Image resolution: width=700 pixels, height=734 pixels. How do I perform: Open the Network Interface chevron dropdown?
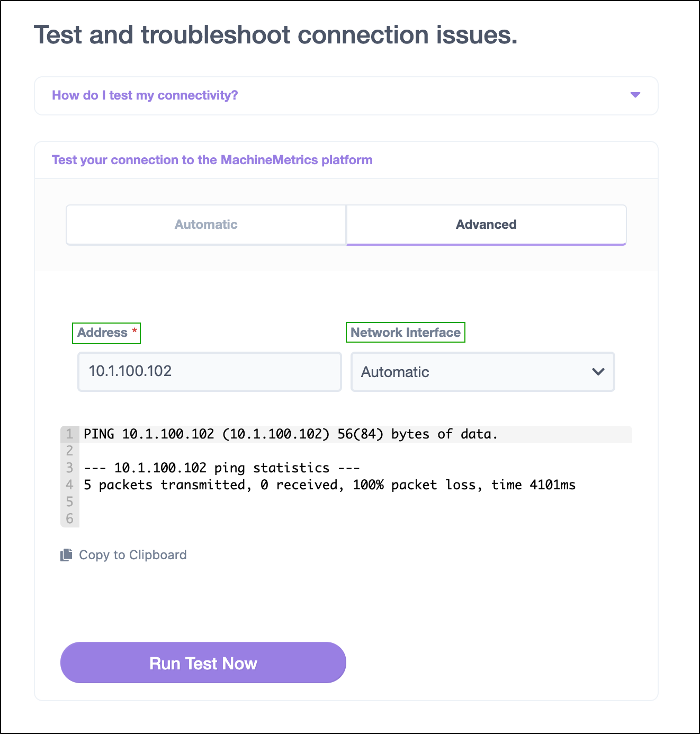pos(598,372)
